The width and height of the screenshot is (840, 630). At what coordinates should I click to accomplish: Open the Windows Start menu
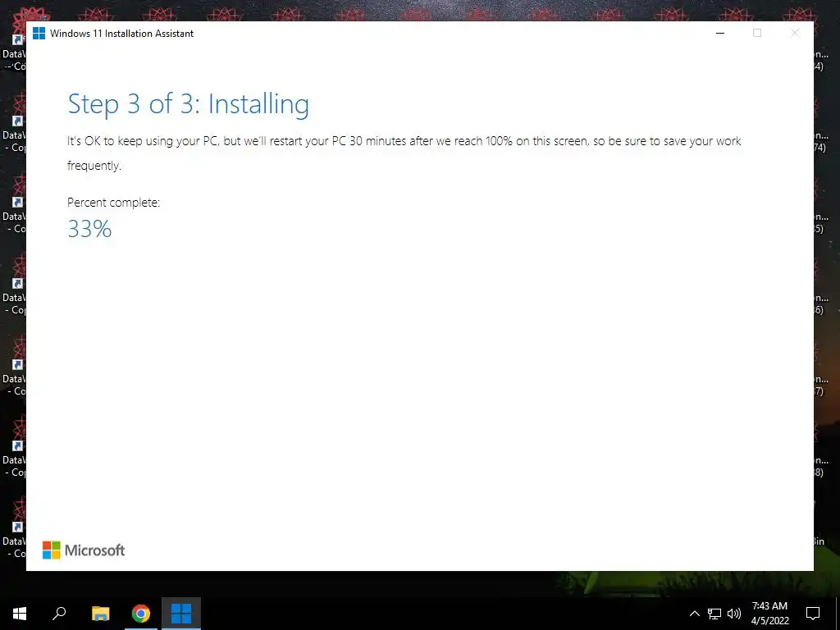[x=20, y=614]
